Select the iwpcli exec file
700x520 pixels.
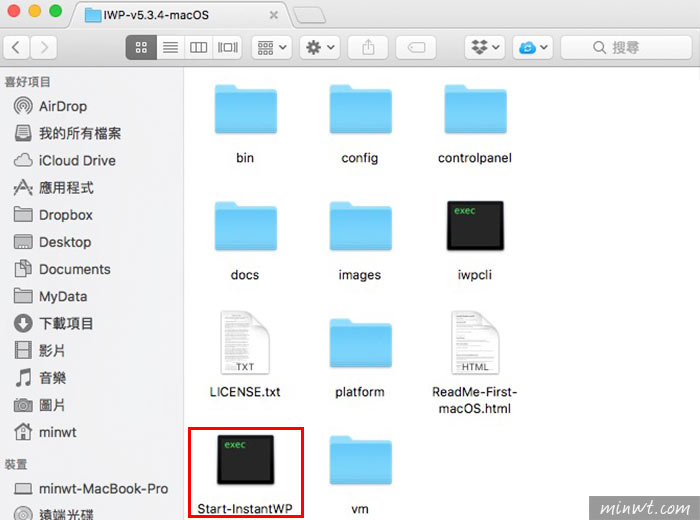(475, 241)
